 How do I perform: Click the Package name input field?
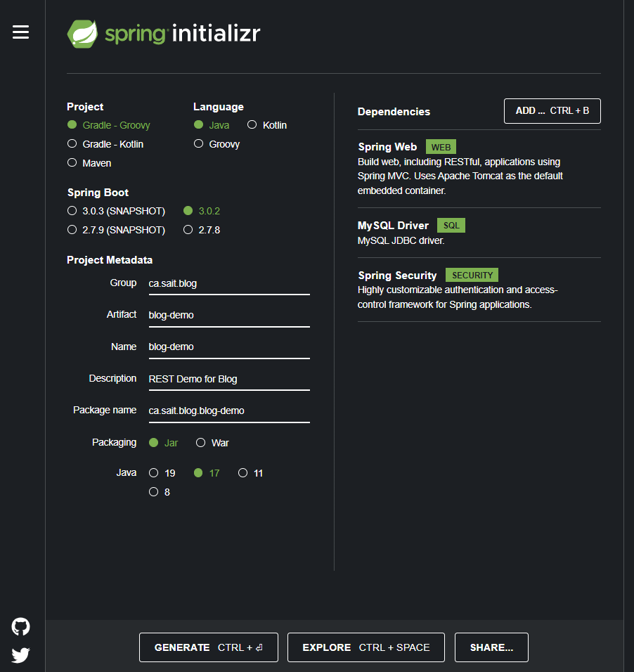pyautogui.click(x=229, y=411)
